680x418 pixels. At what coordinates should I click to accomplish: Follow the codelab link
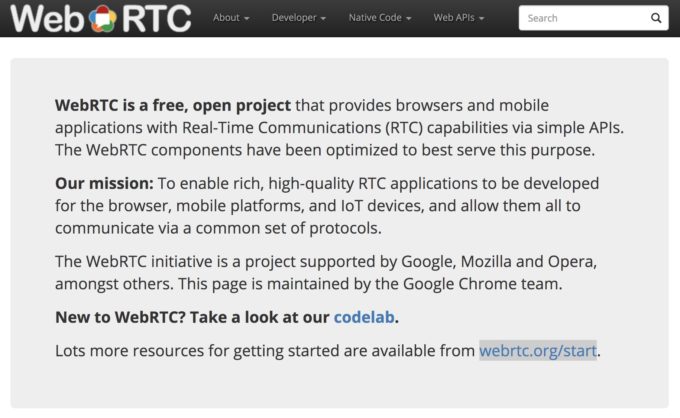click(364, 317)
